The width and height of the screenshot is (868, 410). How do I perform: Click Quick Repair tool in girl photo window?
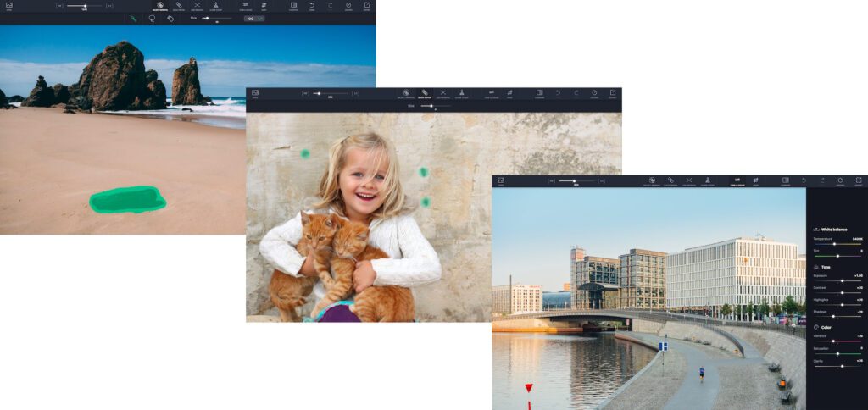point(424,94)
